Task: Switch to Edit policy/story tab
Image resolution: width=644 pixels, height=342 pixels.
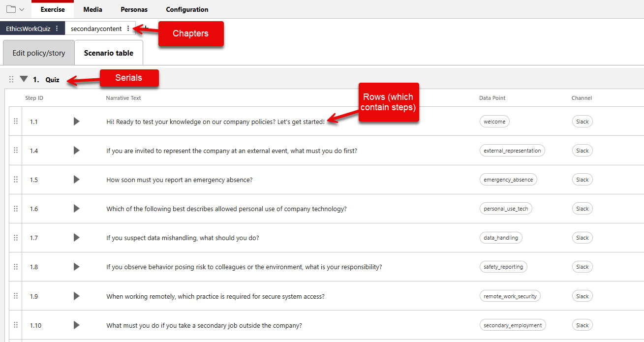Action: (39, 53)
